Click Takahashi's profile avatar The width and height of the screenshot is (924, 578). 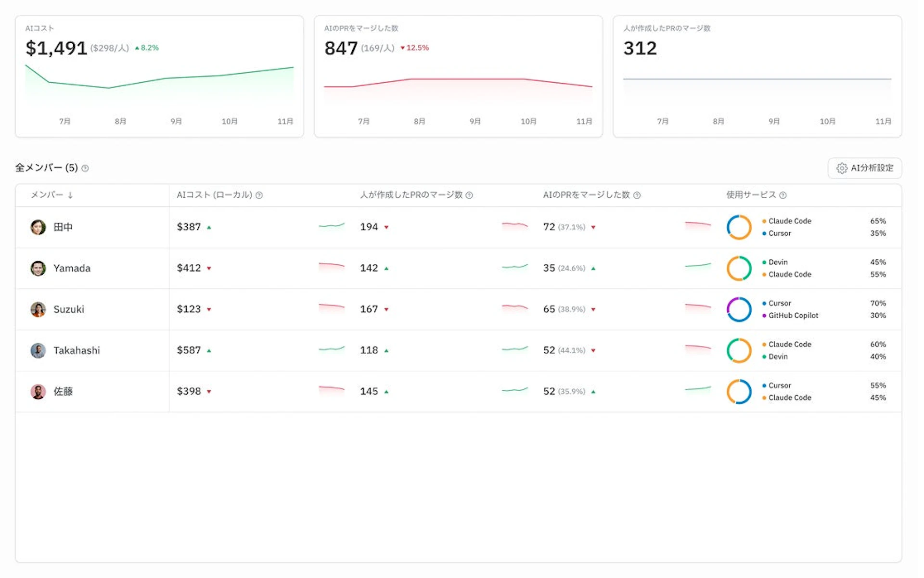(x=38, y=351)
